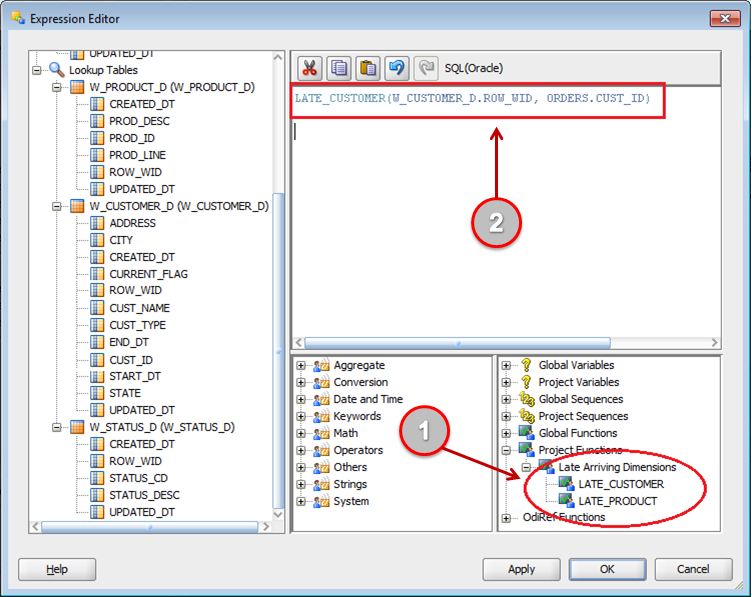The image size is (752, 597).
Task: Click the source tree horizontal scrollbar
Action: [x=150, y=527]
